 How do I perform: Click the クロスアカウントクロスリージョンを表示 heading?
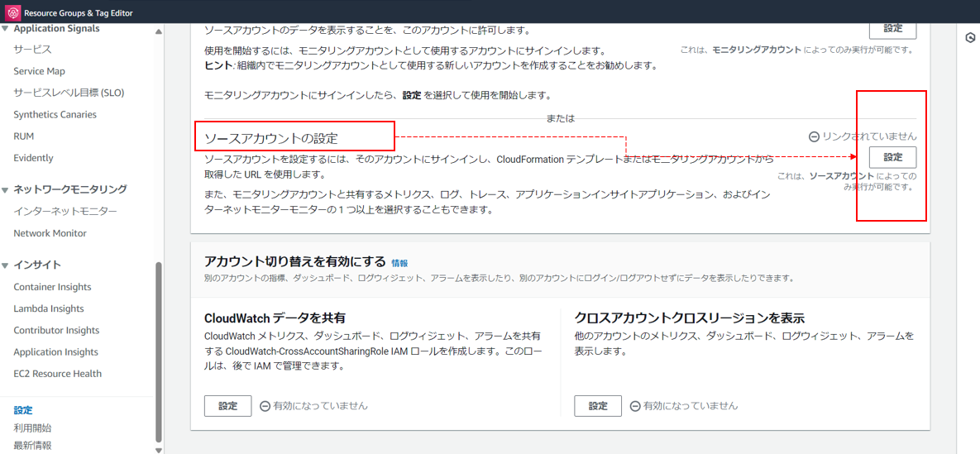coord(689,317)
